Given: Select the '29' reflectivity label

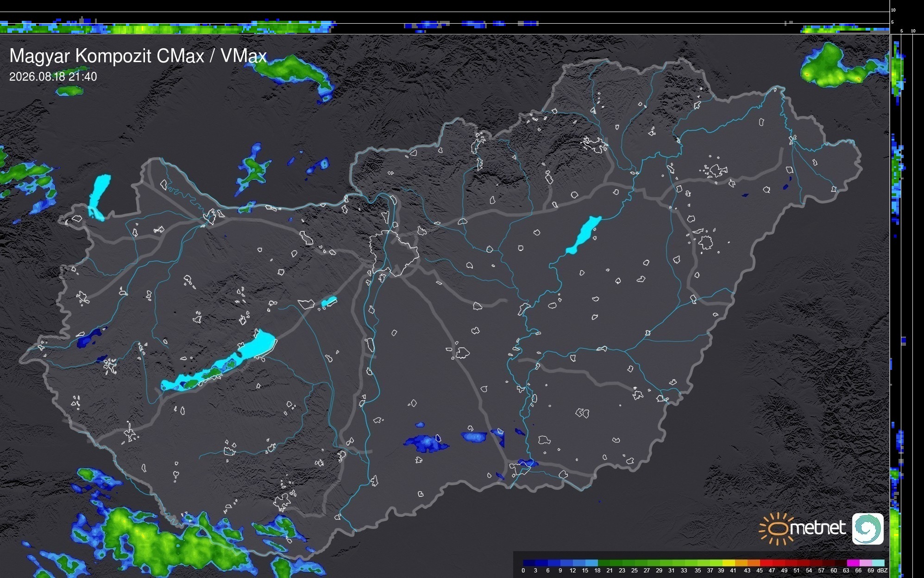Looking at the screenshot, I should point(659,571).
